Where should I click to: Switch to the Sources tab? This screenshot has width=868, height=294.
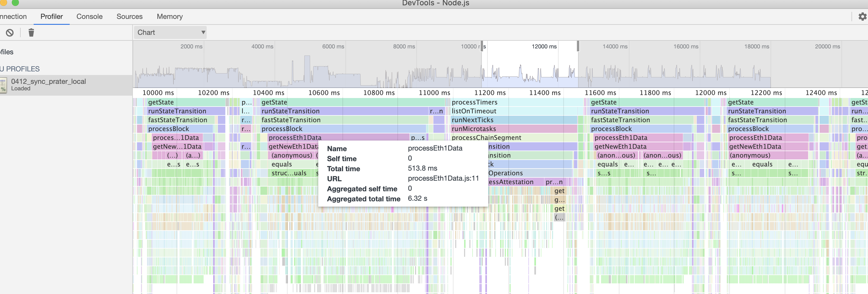point(129,16)
